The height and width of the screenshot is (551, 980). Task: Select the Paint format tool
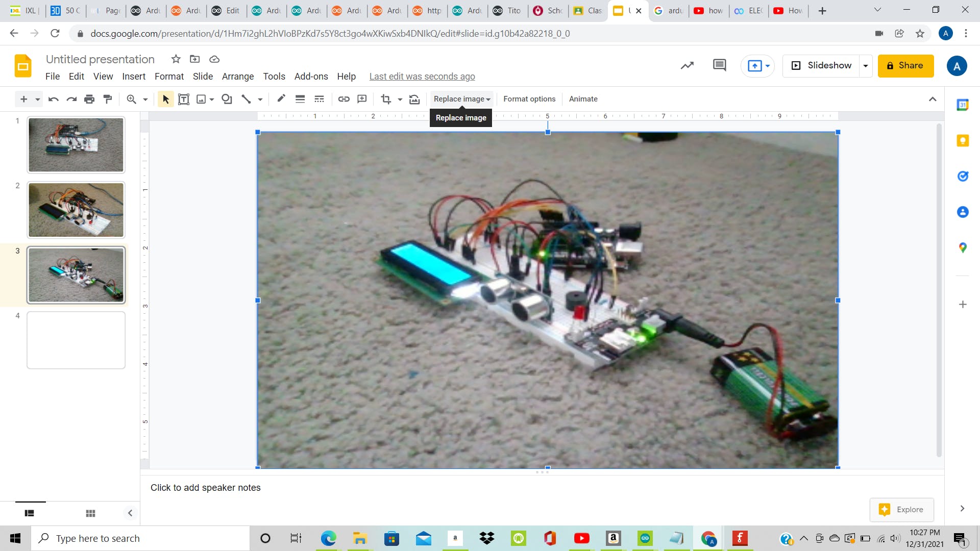tap(108, 99)
